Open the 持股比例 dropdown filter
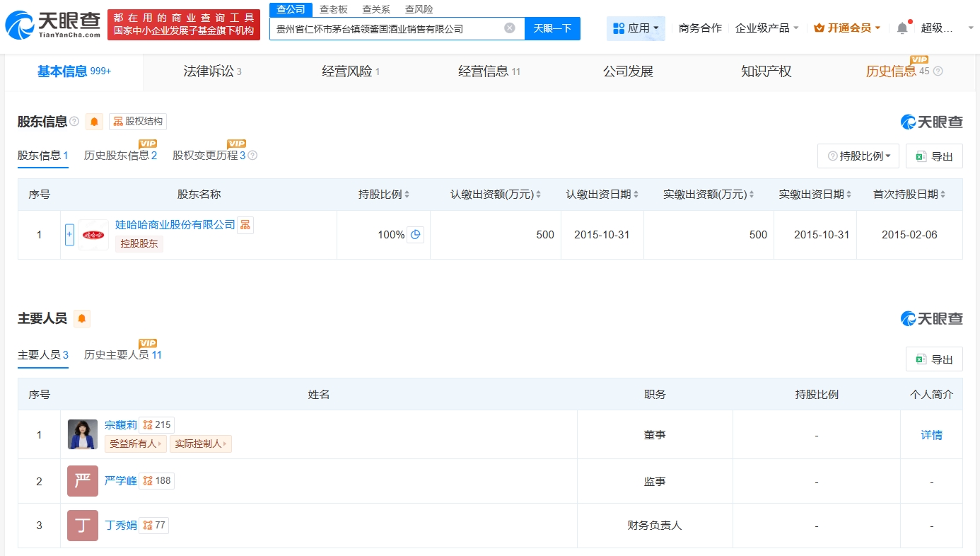The width and height of the screenshot is (980, 556). pyautogui.click(x=858, y=156)
